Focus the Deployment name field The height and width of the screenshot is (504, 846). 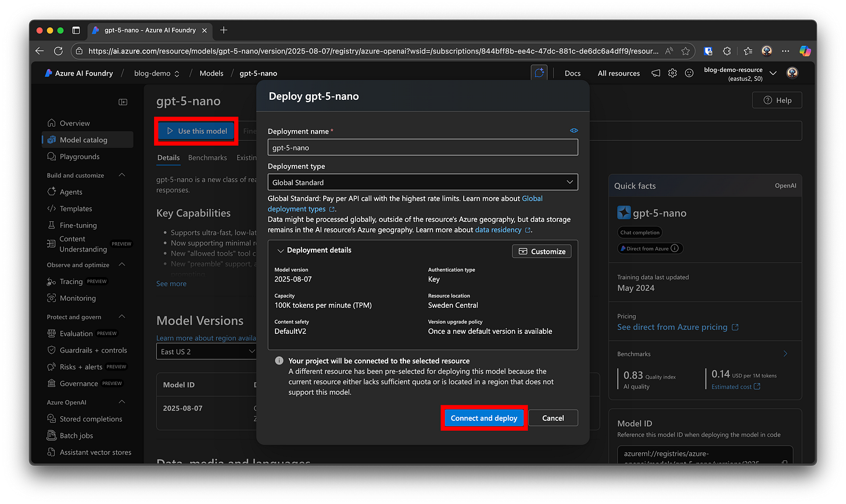click(x=423, y=147)
